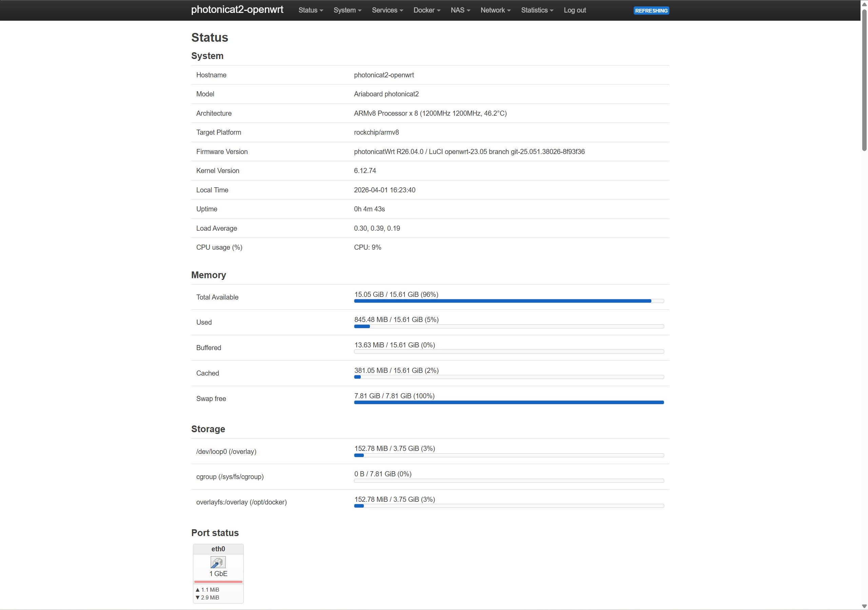The width and height of the screenshot is (868, 610).
Task: Click the Firmware Version value text
Action: click(469, 152)
